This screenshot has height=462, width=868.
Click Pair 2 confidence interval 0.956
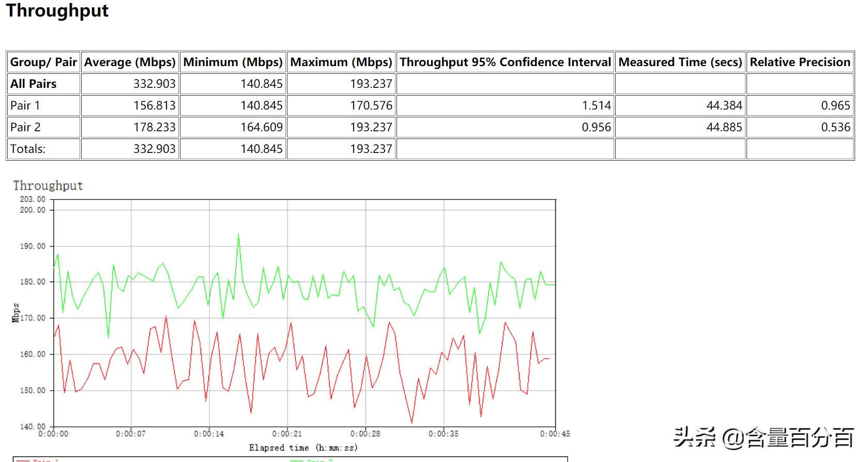tap(597, 127)
